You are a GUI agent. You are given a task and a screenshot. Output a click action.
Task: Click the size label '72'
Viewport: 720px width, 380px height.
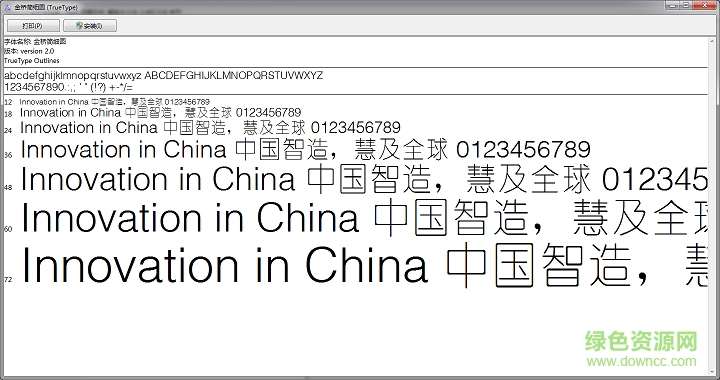[x=8, y=279]
